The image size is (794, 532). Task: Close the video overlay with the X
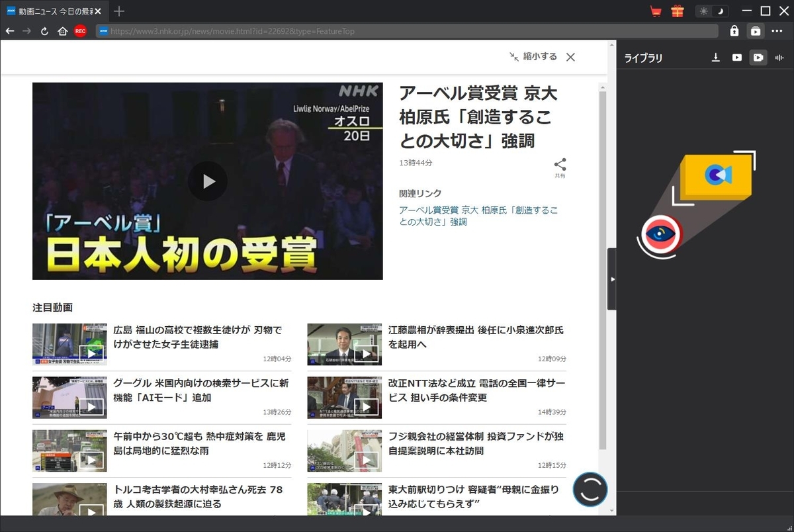[570, 57]
